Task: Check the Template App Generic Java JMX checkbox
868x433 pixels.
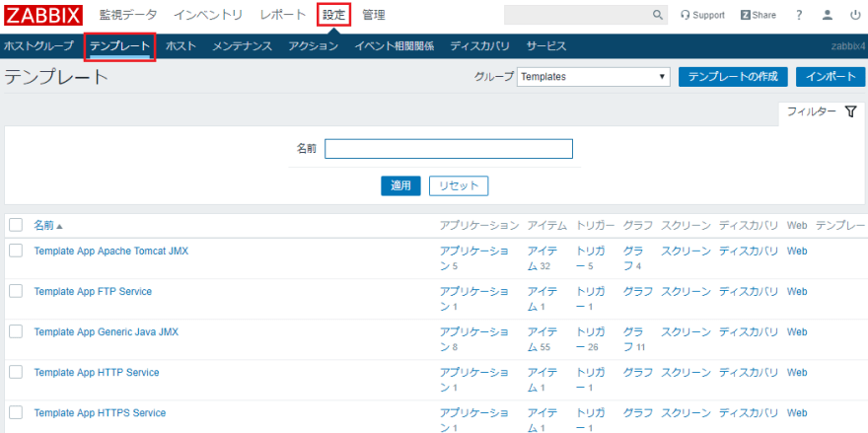Action: [16, 331]
